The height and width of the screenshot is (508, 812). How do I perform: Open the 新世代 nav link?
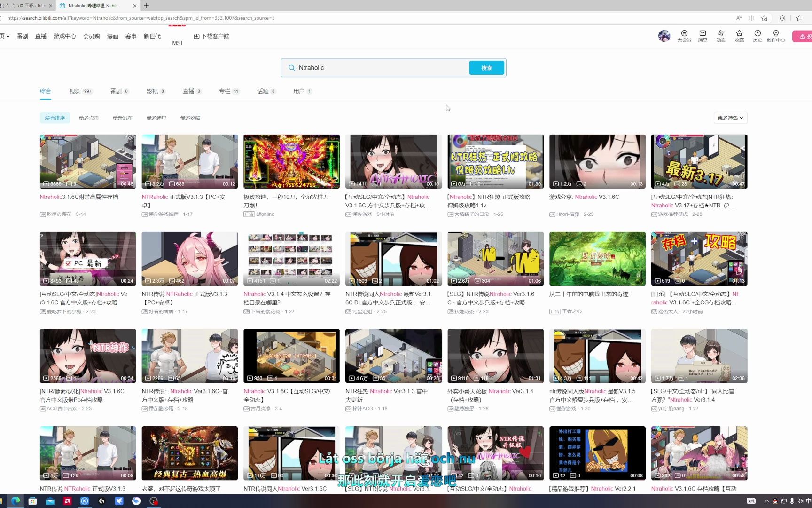click(x=152, y=36)
